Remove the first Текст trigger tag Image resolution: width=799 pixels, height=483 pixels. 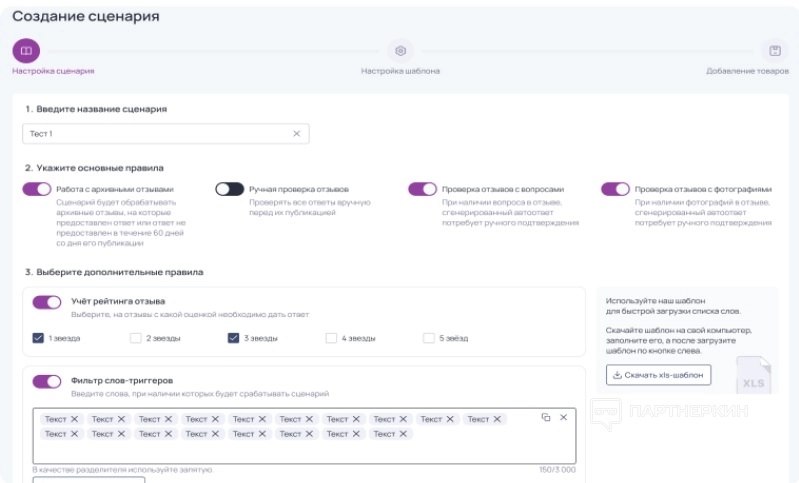(x=76, y=419)
